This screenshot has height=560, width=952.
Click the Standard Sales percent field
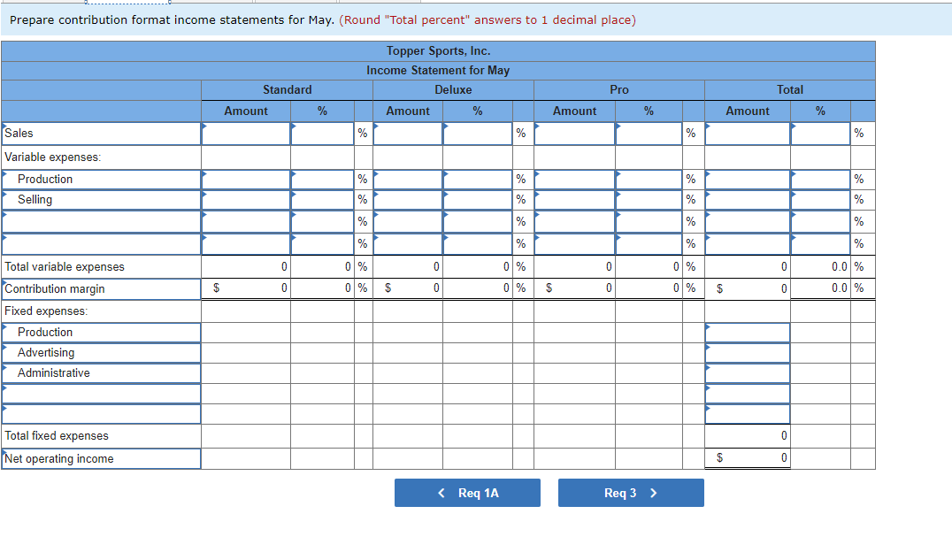point(322,134)
